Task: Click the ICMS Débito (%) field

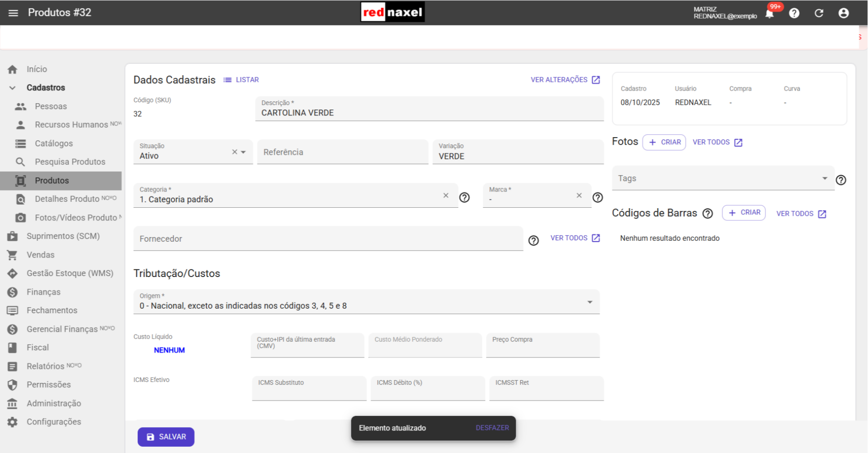Action: (x=428, y=388)
